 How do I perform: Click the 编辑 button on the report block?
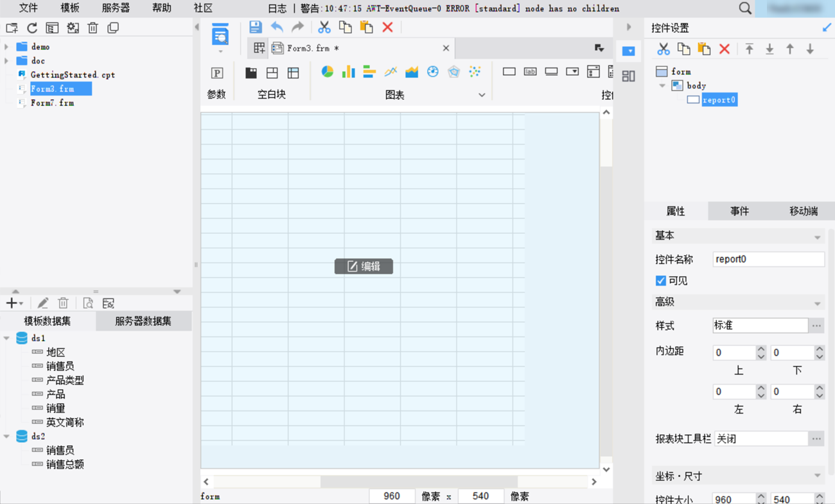pyautogui.click(x=364, y=266)
